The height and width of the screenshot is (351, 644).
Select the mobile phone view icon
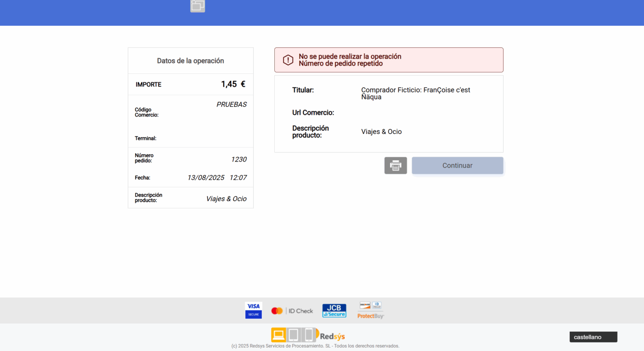pos(309,335)
